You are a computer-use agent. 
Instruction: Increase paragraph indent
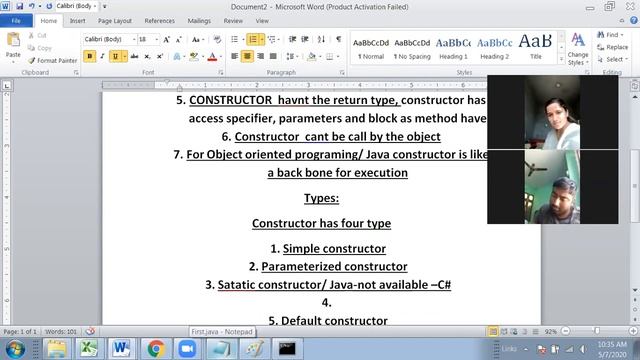[305, 39]
